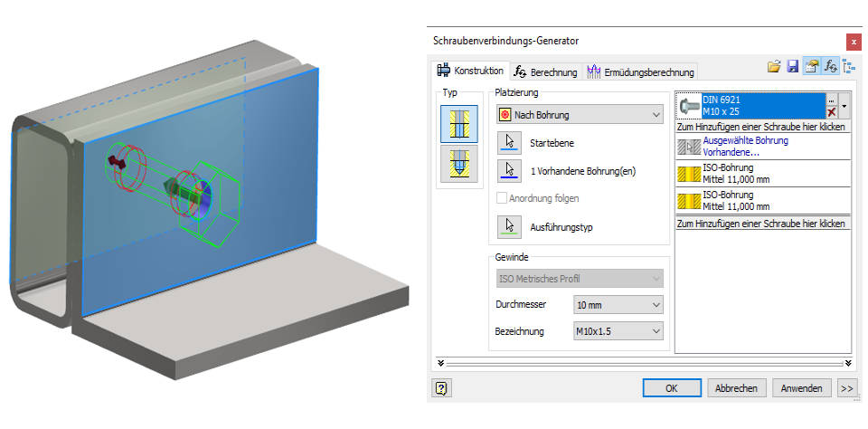This screenshot has height=429, width=868.
Task: Delete the DIN 6921 screw with red X
Action: pos(831,112)
